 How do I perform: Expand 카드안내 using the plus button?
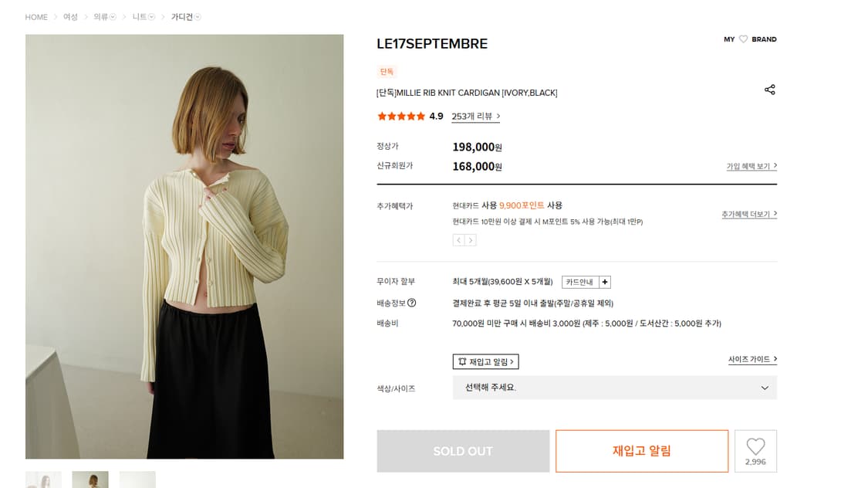point(604,281)
